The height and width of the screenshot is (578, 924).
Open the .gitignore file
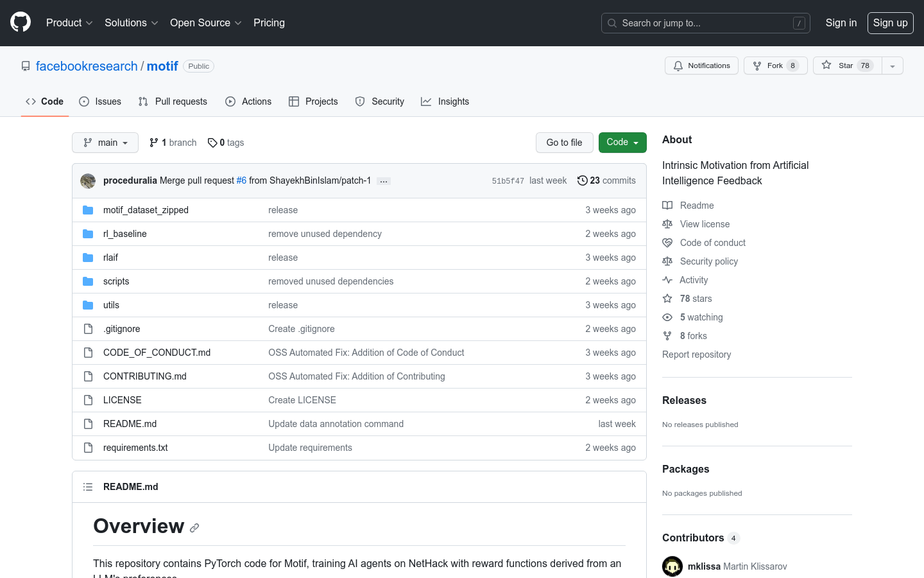pyautogui.click(x=121, y=329)
